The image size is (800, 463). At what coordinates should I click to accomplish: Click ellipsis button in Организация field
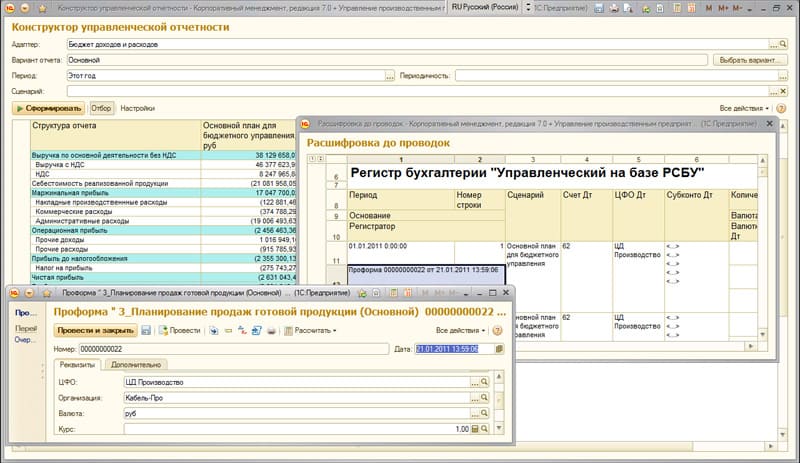point(475,398)
